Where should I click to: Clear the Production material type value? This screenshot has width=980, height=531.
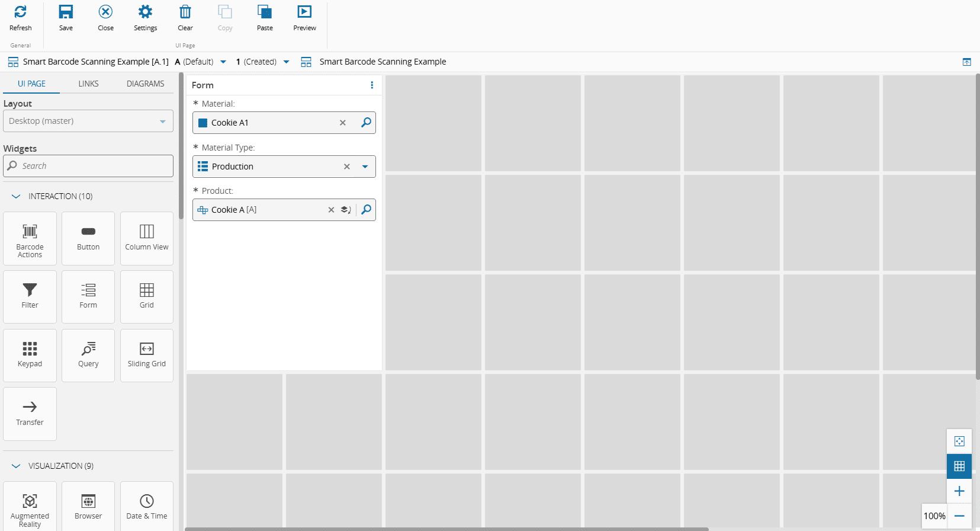coord(347,167)
